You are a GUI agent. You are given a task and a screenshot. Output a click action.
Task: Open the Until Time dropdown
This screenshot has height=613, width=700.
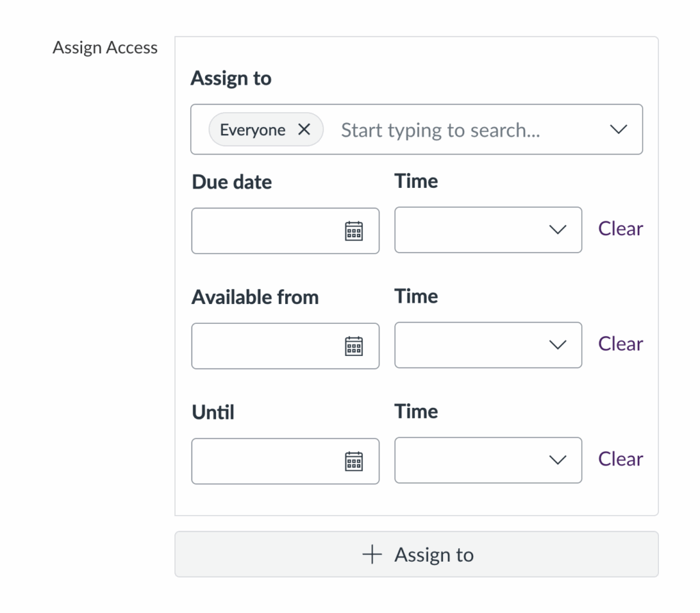558,460
